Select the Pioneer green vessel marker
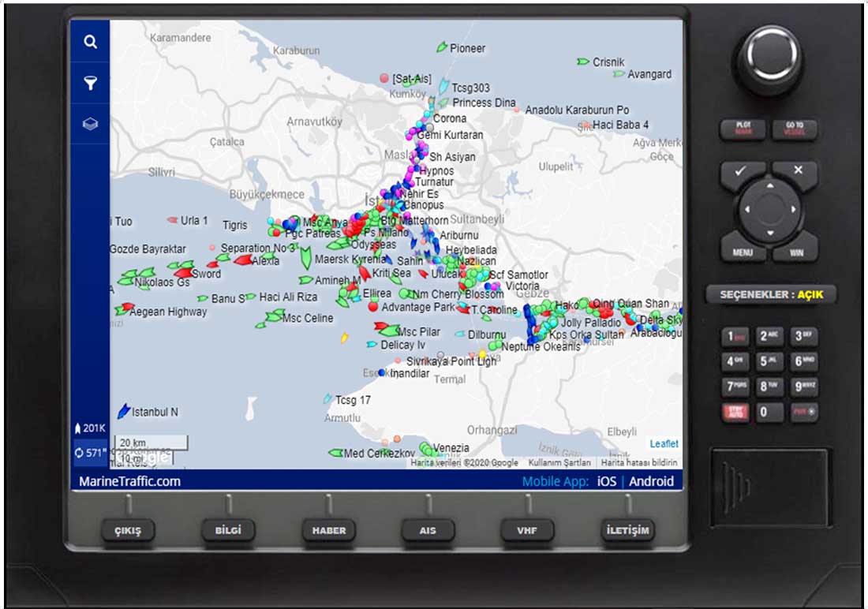 [442, 47]
